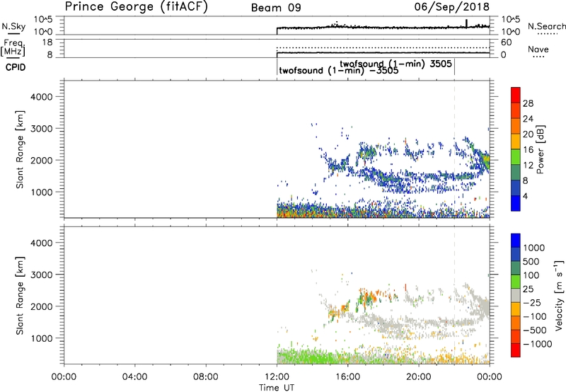
Task: Click the '20:00' tick on the time axis
Action: pos(419,377)
